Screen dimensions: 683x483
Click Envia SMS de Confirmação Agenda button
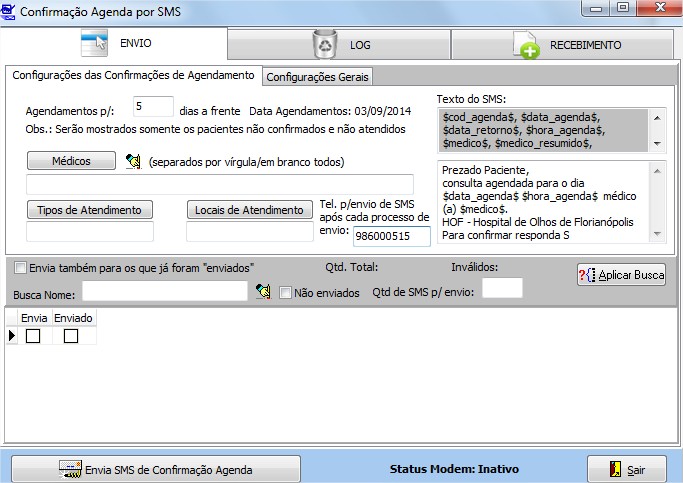click(x=155, y=468)
